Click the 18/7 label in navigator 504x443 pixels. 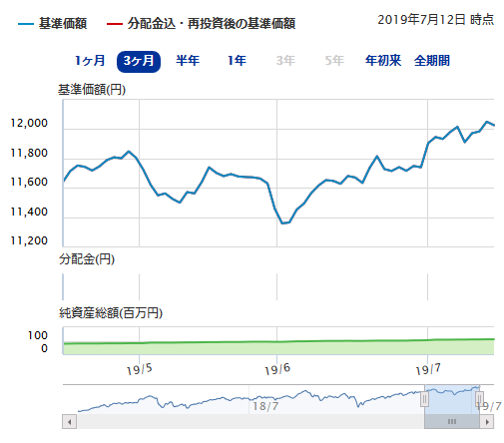click(x=265, y=406)
